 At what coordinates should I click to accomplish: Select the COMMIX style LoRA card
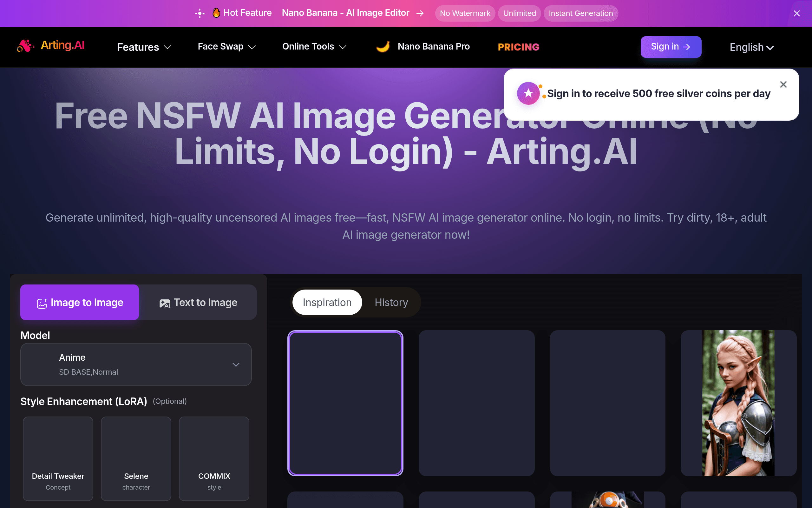(214, 458)
